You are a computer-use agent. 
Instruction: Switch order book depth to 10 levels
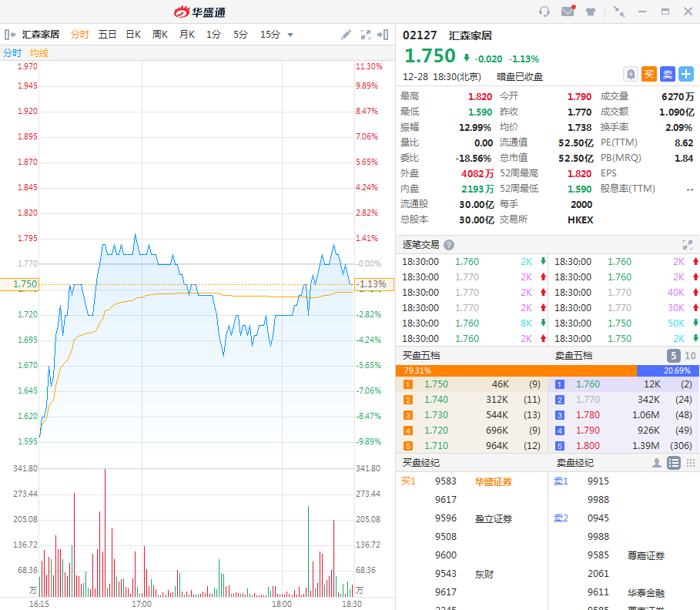[x=690, y=356]
